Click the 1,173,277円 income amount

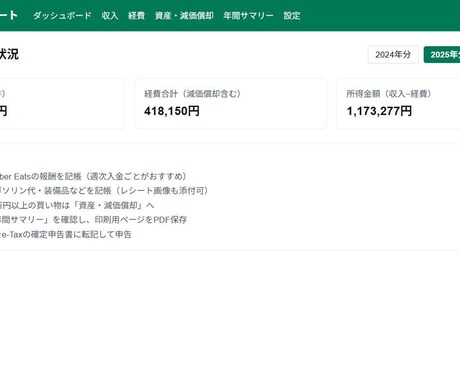(x=379, y=111)
